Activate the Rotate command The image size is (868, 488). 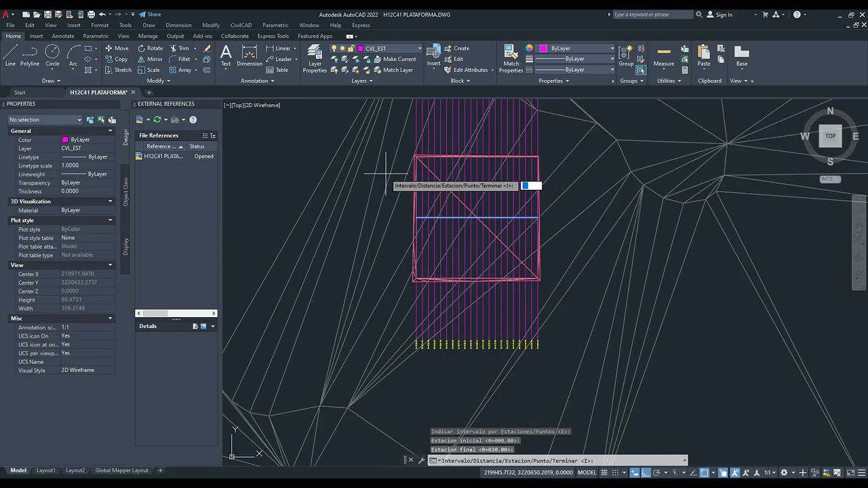(x=151, y=48)
